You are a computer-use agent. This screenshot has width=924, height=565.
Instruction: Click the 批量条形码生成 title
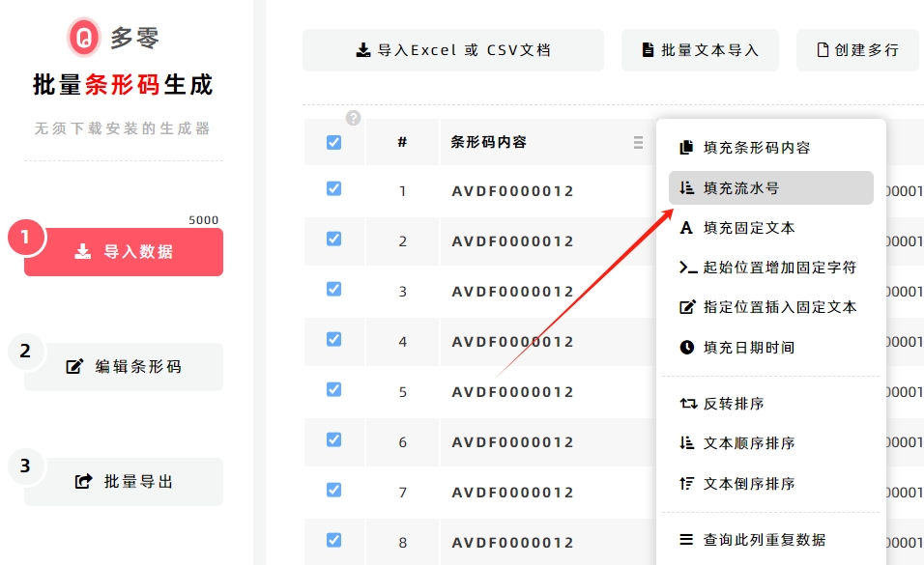pos(123,85)
